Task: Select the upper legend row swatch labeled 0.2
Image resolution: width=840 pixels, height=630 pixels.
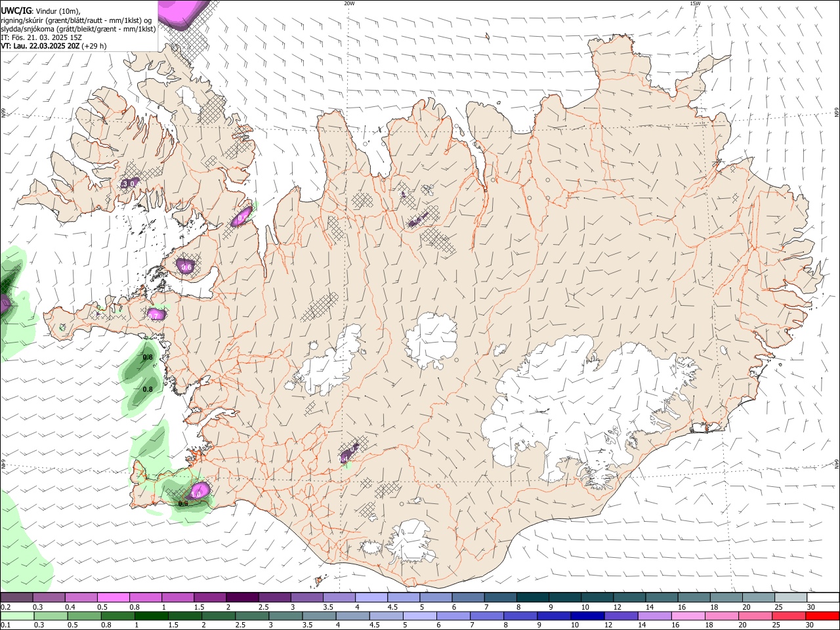Action: [16, 598]
